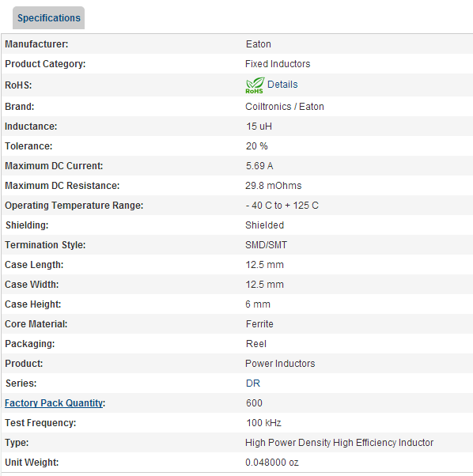
Task: Click the 20 % tolerance value
Action: coord(257,146)
